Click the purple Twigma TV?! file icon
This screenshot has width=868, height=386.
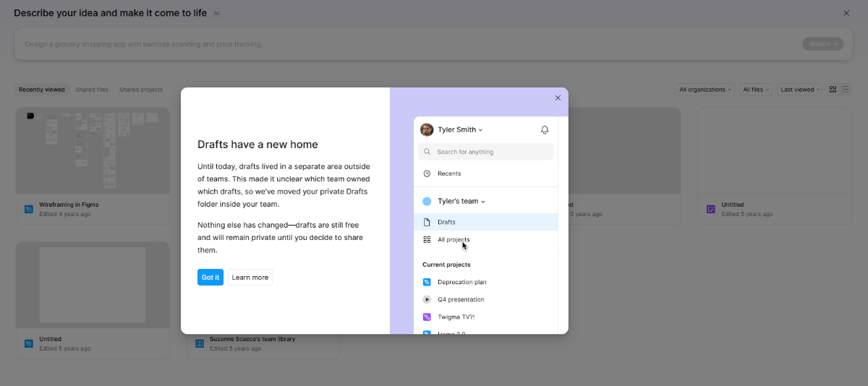427,317
